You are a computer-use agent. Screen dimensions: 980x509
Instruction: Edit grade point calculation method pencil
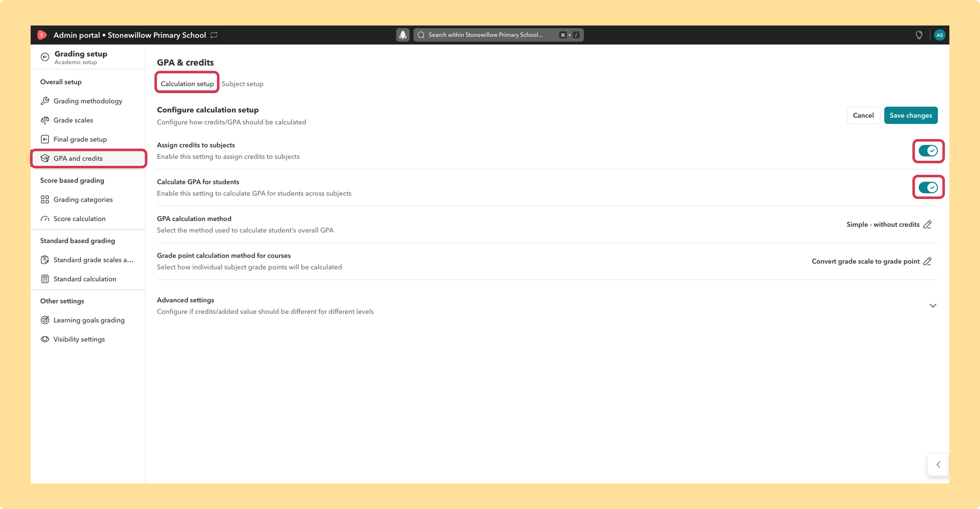(928, 261)
